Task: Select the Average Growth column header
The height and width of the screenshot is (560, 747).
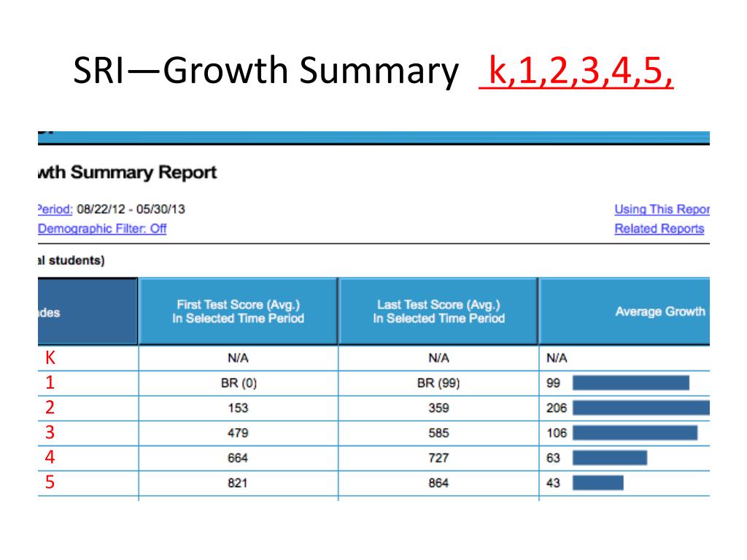Action: [624, 311]
